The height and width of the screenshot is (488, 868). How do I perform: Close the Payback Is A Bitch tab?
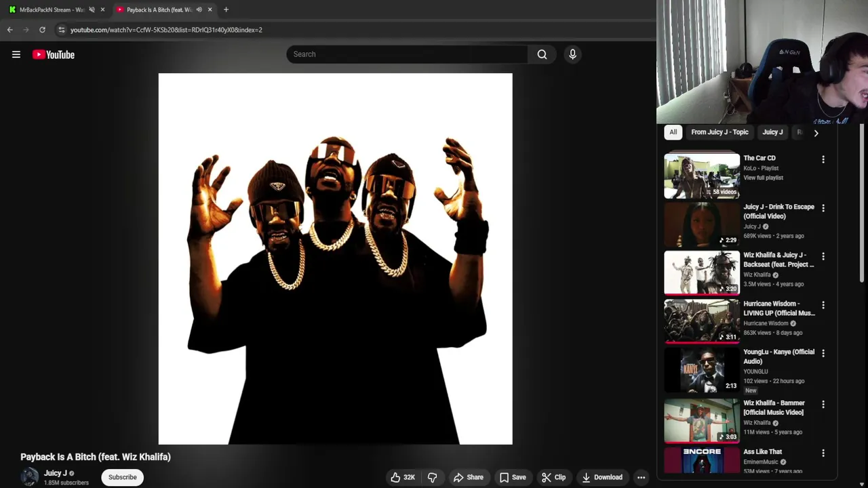[x=210, y=9]
